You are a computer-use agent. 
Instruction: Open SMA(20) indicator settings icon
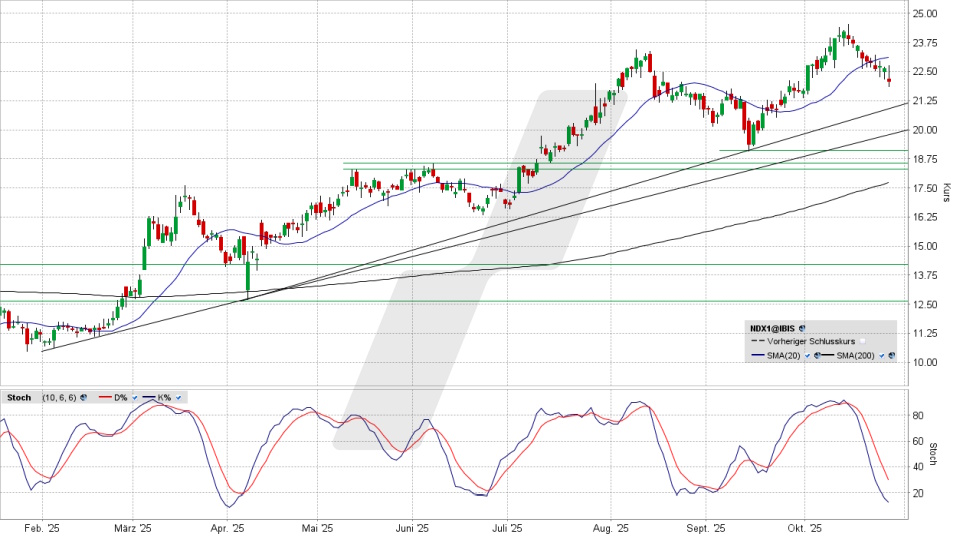tap(817, 355)
